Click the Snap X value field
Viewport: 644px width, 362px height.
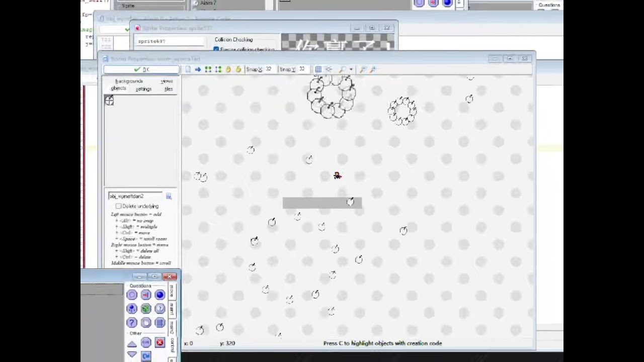[269, 69]
